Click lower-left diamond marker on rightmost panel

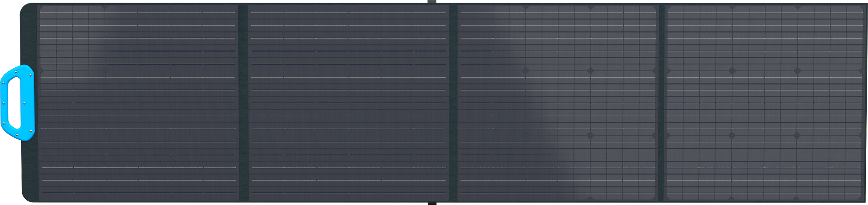[x=732, y=136]
